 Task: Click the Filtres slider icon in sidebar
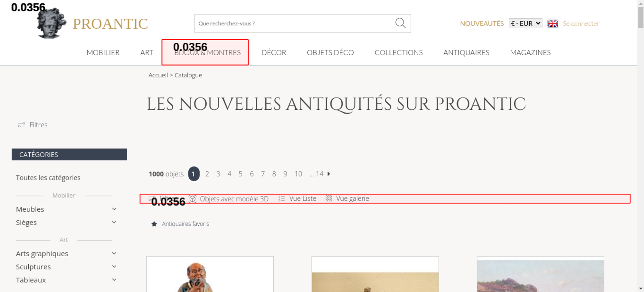(22, 125)
